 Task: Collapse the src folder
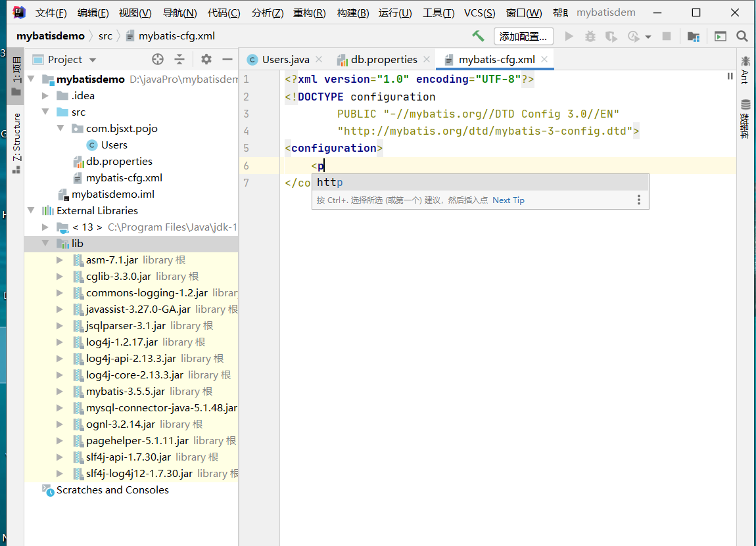click(45, 112)
